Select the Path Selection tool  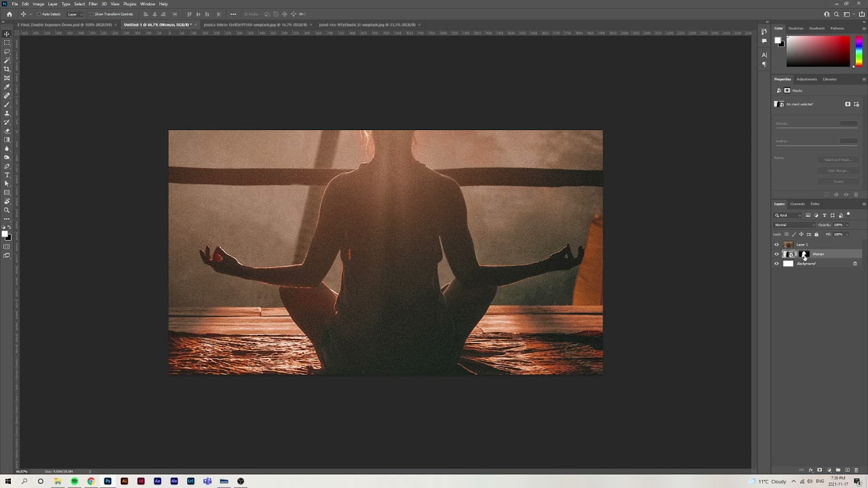7,184
